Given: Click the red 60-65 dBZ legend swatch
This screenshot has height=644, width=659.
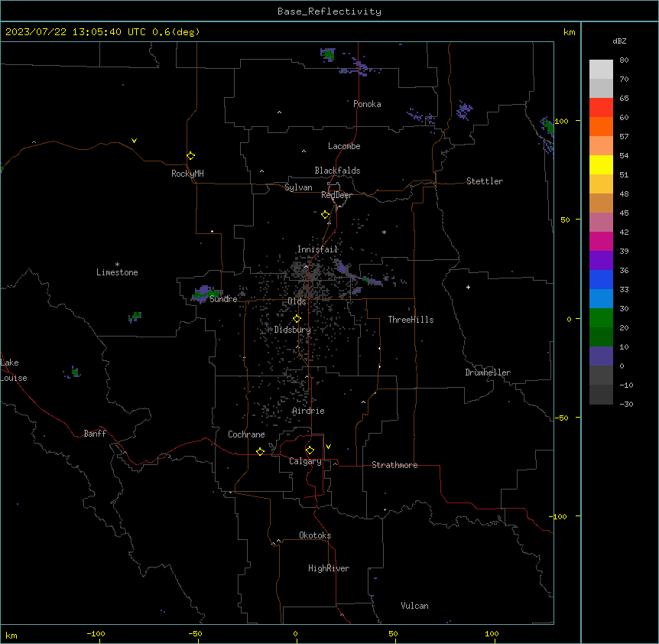Looking at the screenshot, I should click(x=601, y=107).
